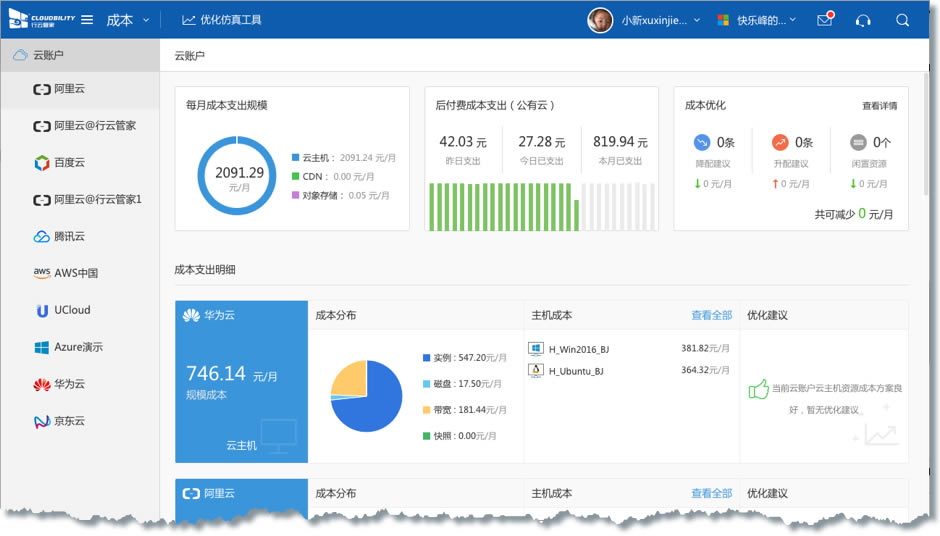Click the page vertical scrollbar
The image size is (940, 536).
click(x=926, y=135)
